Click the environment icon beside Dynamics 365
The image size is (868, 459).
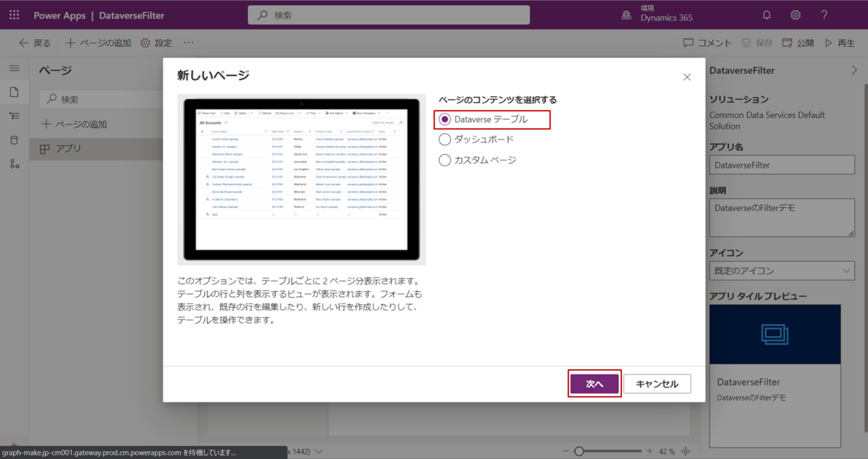(x=627, y=14)
